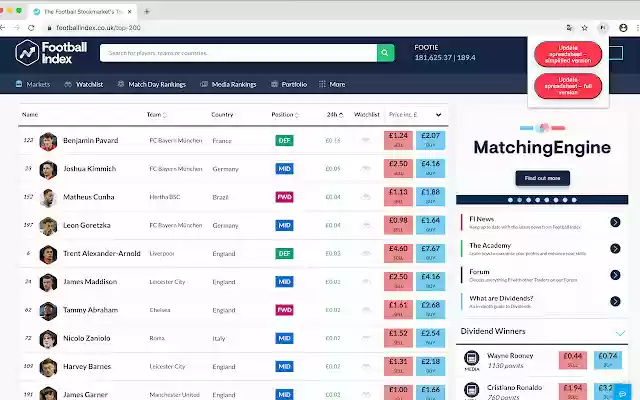Click the green search magnifier button
The image size is (640, 400).
coord(385,53)
